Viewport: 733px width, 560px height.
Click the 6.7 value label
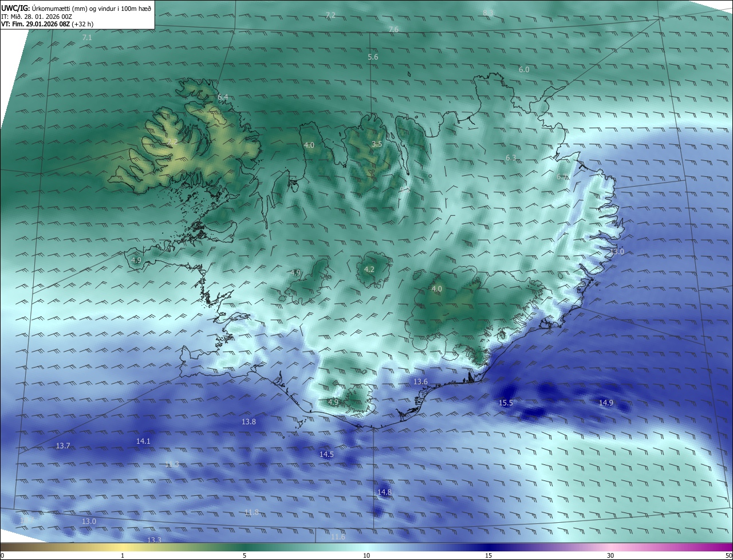pos(562,177)
